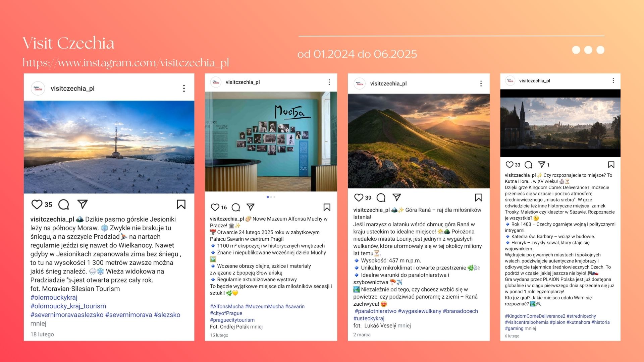
Task: Share the Jesioniki mountain post
Action: [83, 204]
